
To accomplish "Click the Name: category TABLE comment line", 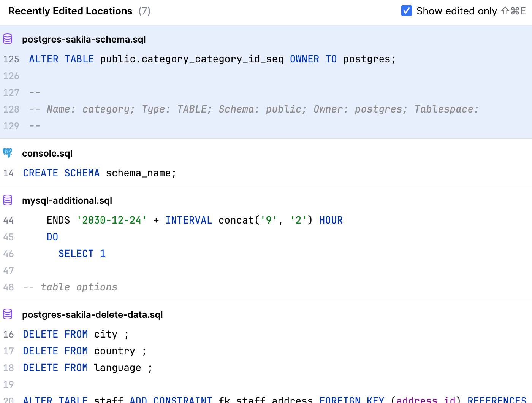I will point(254,109).
